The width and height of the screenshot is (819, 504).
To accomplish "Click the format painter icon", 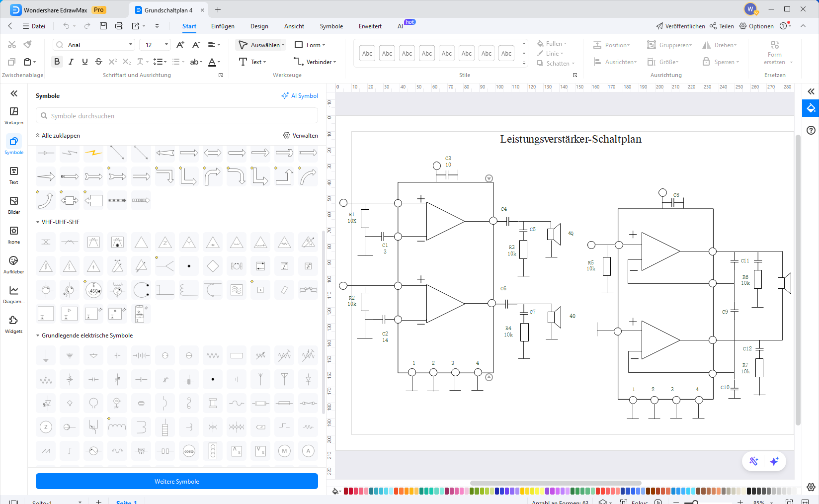I will click(x=28, y=45).
